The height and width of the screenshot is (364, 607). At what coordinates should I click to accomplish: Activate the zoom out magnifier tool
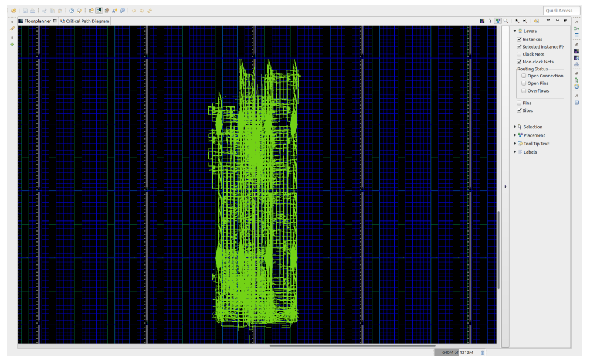(524, 21)
